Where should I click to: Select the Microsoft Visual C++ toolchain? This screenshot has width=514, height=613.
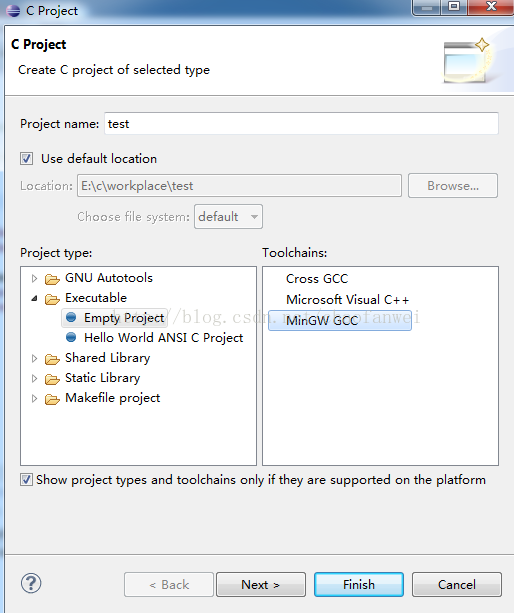coord(347,300)
